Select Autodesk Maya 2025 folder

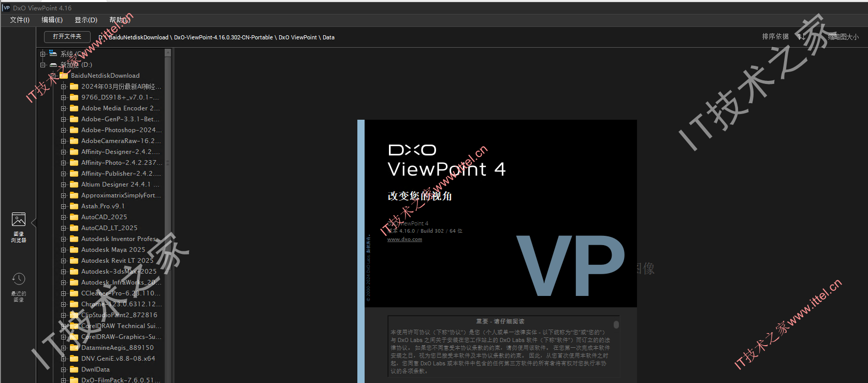[x=113, y=250]
